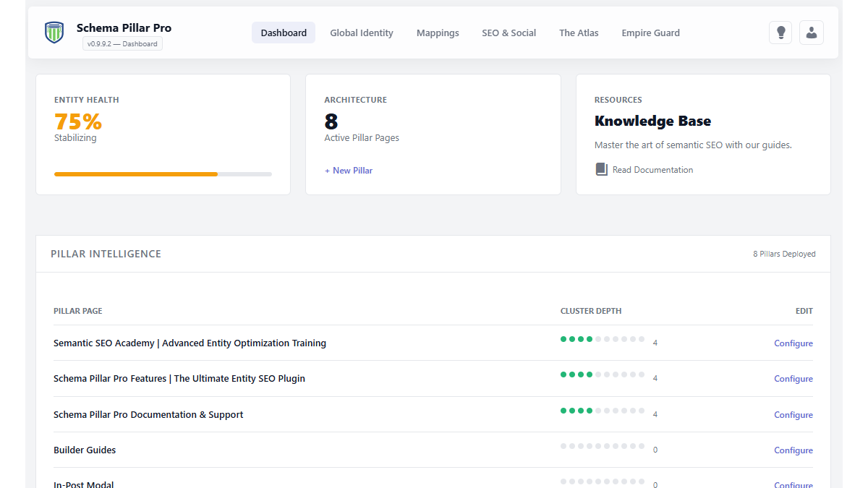Configure the Builder Guides pillar
Screen dimensions: 868x488
(x=793, y=450)
